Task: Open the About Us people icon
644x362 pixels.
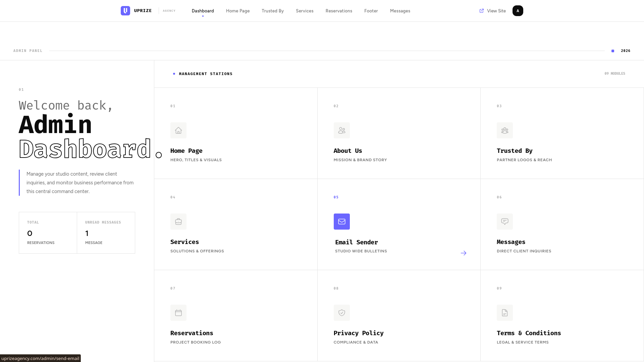Action: (342, 130)
